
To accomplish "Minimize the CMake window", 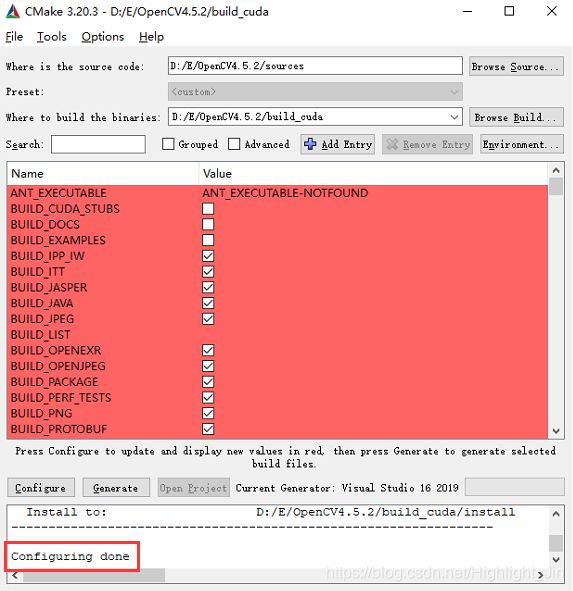I will pos(467,11).
